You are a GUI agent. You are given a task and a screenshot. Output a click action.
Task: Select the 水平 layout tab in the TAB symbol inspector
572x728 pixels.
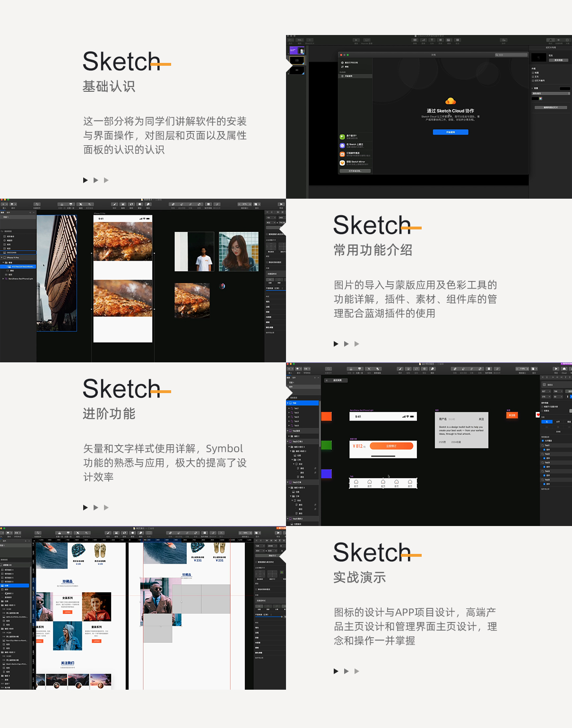[x=558, y=421]
